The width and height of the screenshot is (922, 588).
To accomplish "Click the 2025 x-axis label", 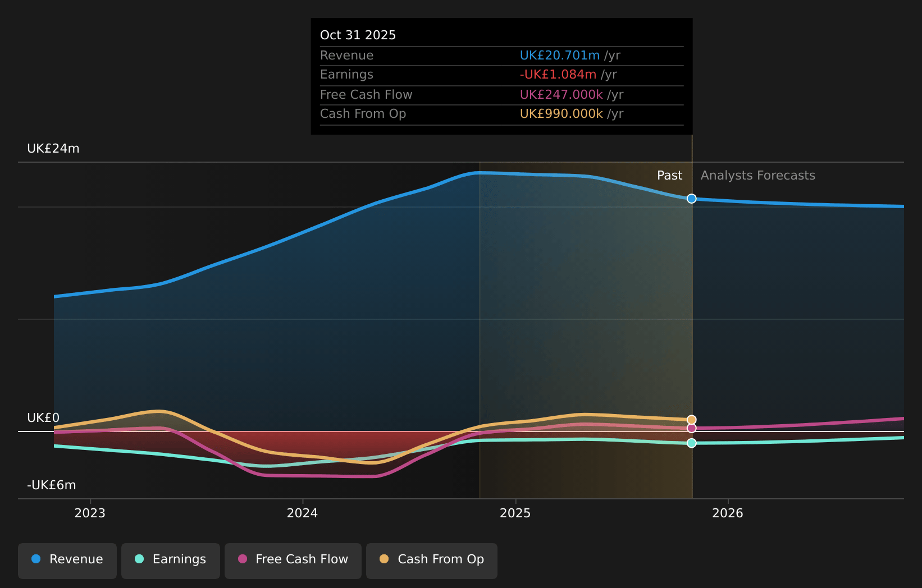I will tap(515, 513).
